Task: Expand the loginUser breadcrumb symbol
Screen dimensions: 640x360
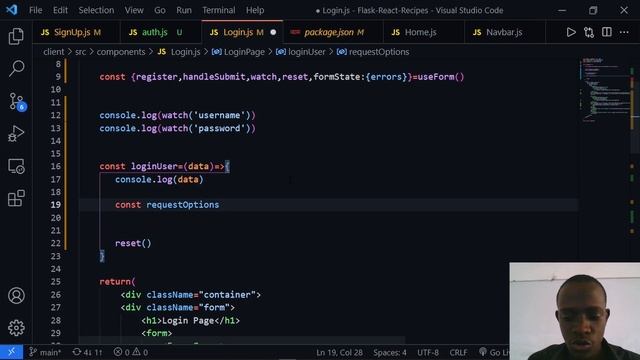Action: tap(301, 52)
